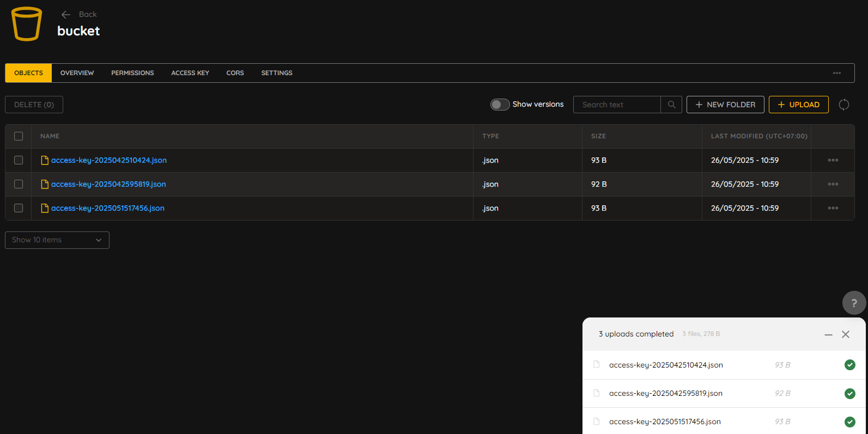868x434 pixels.
Task: Click the bucket page title
Action: pyautogui.click(x=78, y=31)
